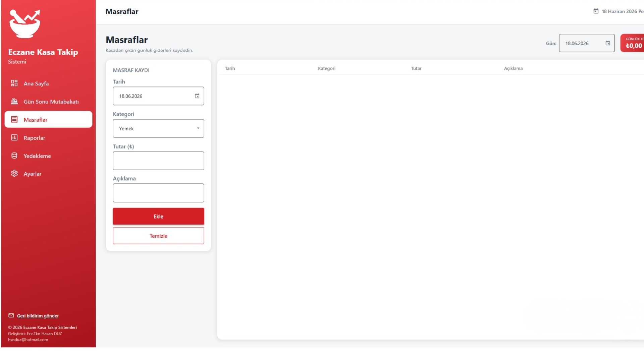Focus the Açıklama description field
The image size is (644, 362).
click(158, 193)
